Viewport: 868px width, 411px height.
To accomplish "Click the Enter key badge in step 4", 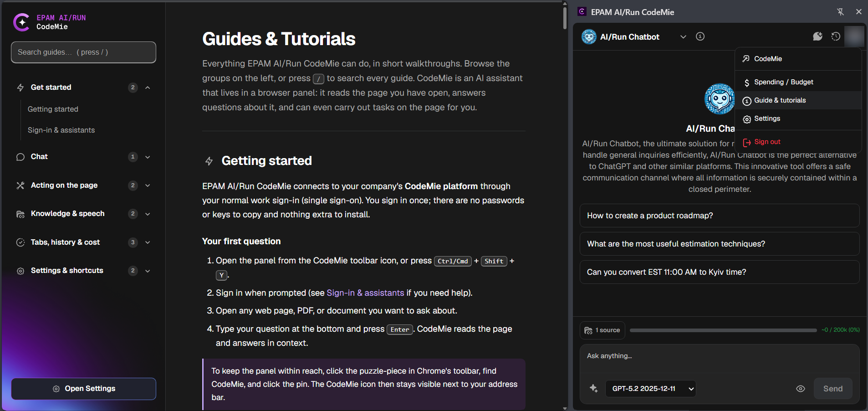I will click(399, 329).
